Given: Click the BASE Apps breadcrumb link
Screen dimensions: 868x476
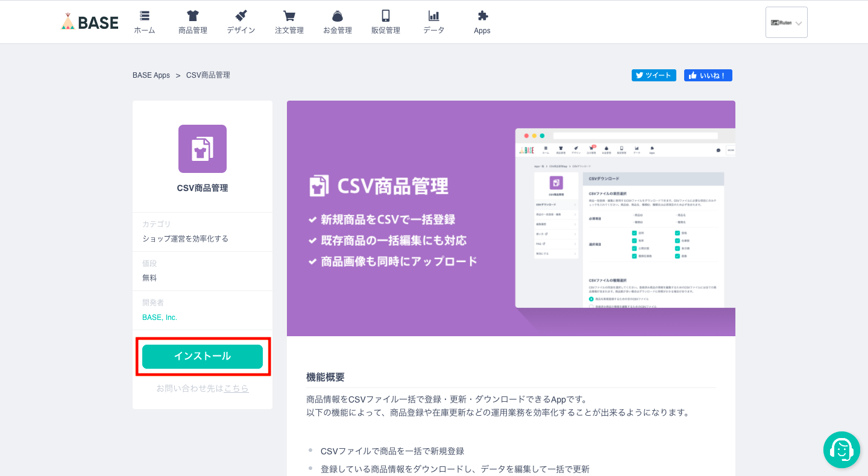Looking at the screenshot, I should point(151,75).
